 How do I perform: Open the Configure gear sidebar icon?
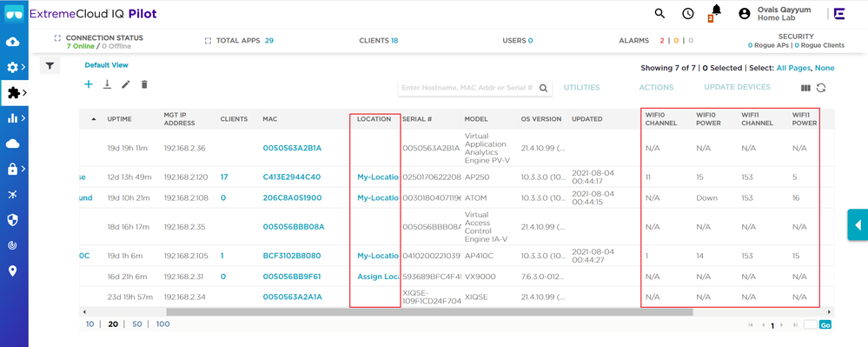[x=13, y=68]
